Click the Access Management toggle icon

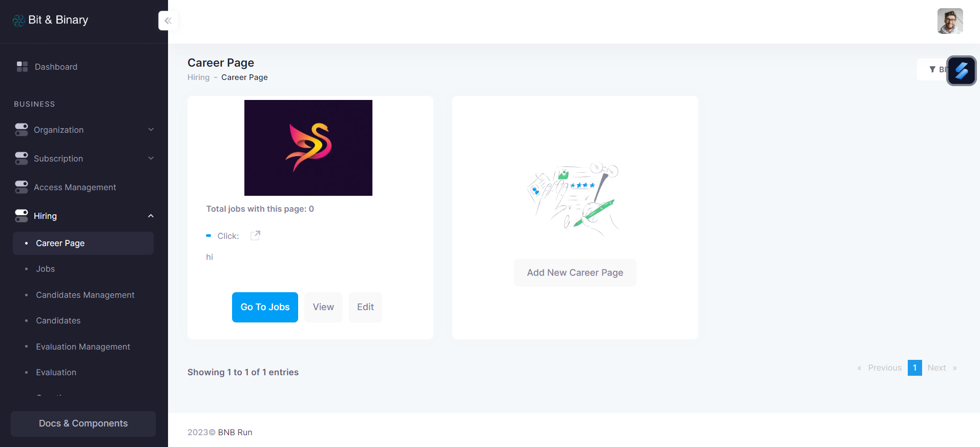pyautogui.click(x=22, y=187)
